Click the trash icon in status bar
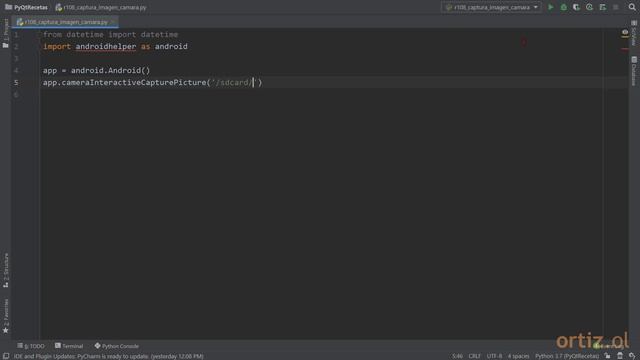 click(620, 356)
